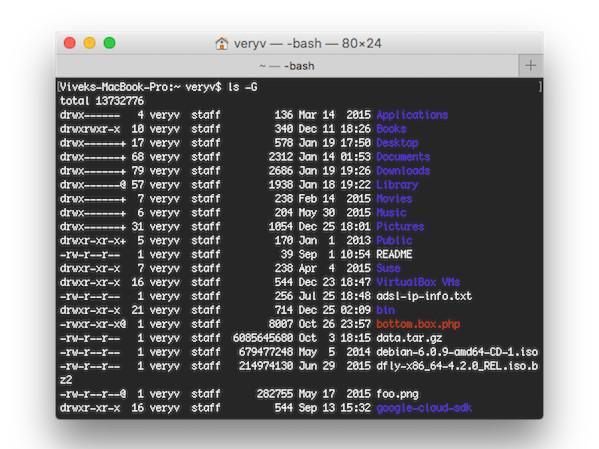Click the home folder icon in title bar
The width and height of the screenshot is (599, 449).
[x=221, y=44]
